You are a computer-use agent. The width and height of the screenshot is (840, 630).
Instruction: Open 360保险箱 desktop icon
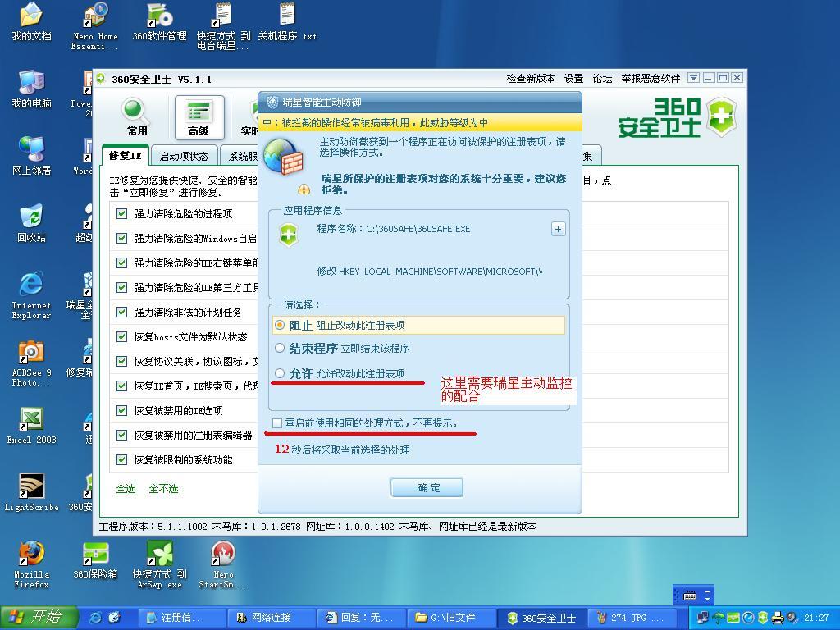[x=95, y=560]
